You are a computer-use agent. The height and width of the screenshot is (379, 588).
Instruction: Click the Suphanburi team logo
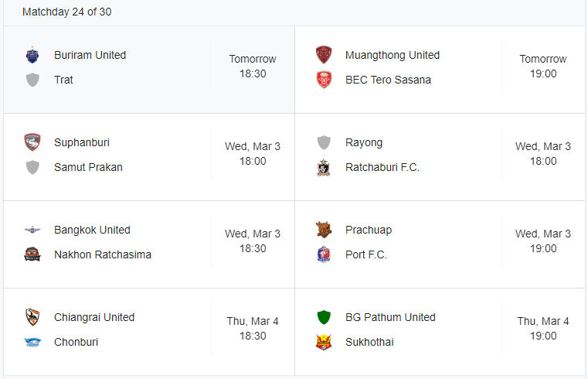click(x=32, y=142)
